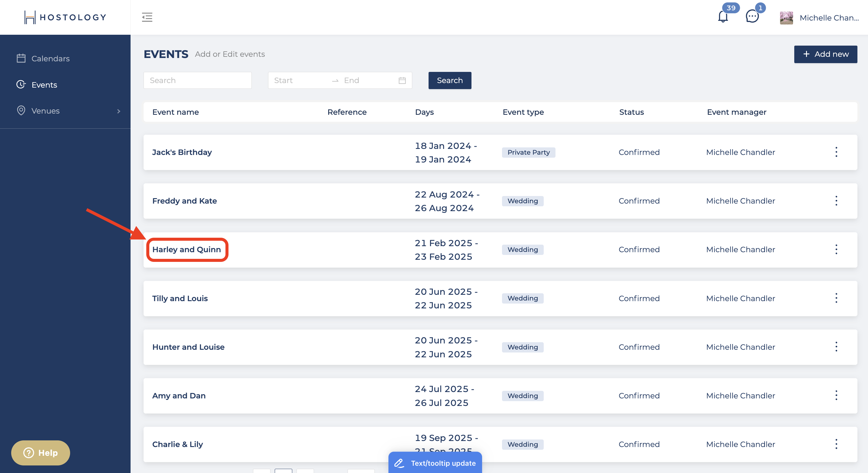Expand the Venues submenu chevron
The image size is (868, 473).
(118, 111)
